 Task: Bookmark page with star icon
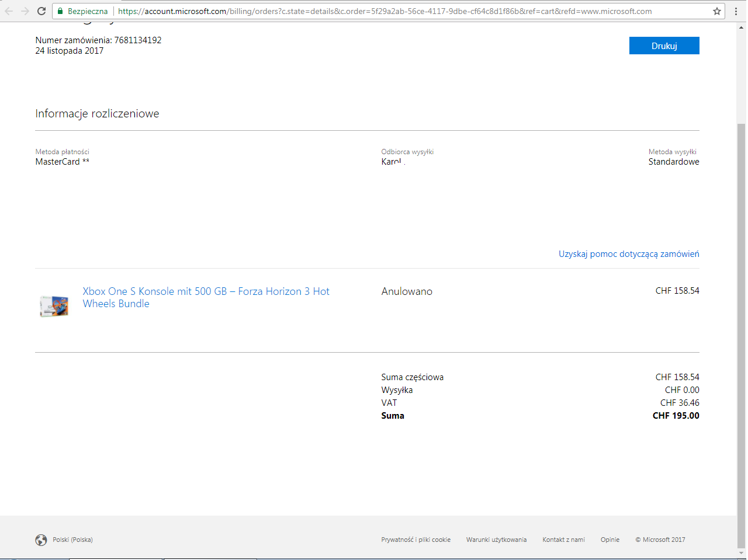(717, 11)
